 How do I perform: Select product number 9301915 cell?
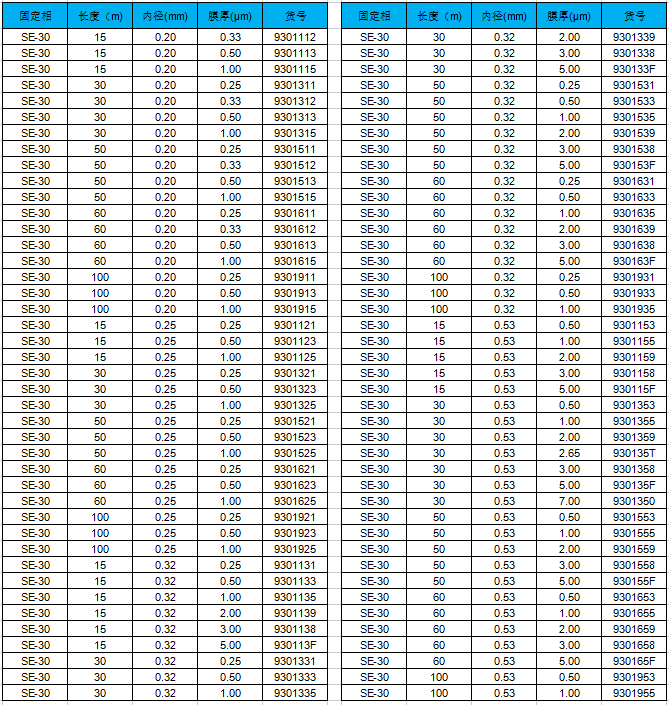click(294, 309)
